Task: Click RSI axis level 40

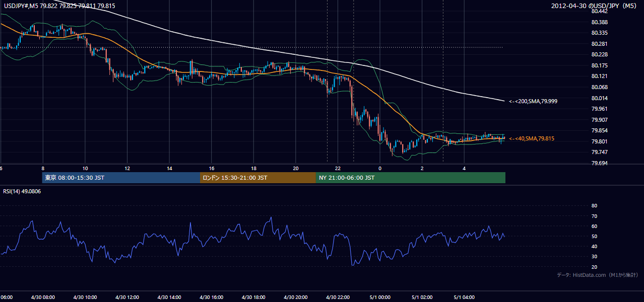Action: [594, 246]
